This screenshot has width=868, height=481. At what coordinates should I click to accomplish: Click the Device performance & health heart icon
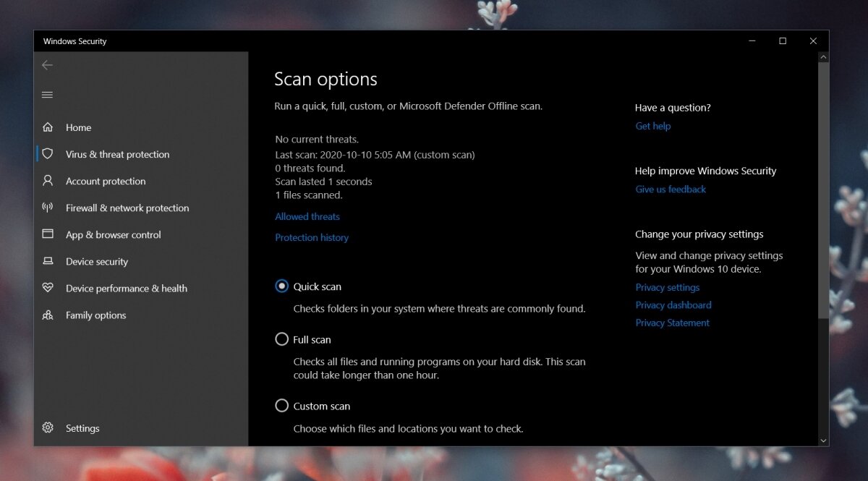tap(48, 288)
